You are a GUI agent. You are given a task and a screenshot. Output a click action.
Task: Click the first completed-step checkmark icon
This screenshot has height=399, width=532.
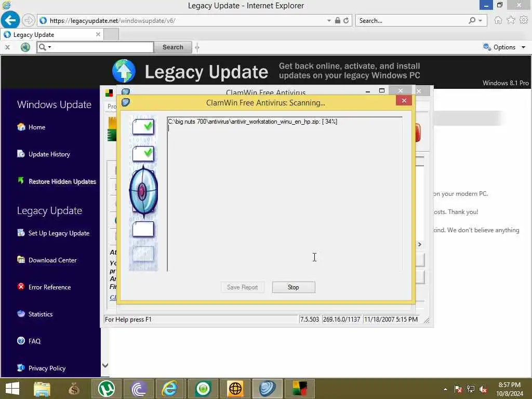[143, 127]
